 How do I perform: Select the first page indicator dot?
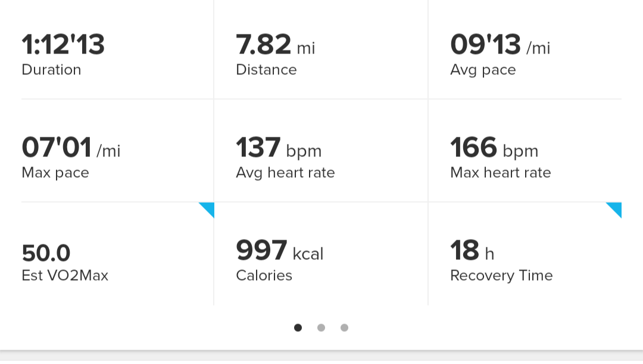point(298,328)
